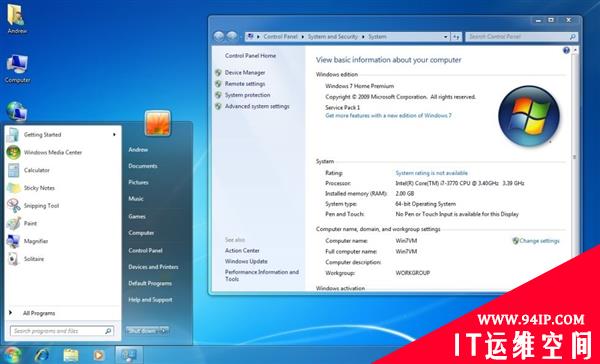This screenshot has width=600, height=364.
Task: Expand arrow after System and Security breadcrumb
Action: (x=363, y=37)
